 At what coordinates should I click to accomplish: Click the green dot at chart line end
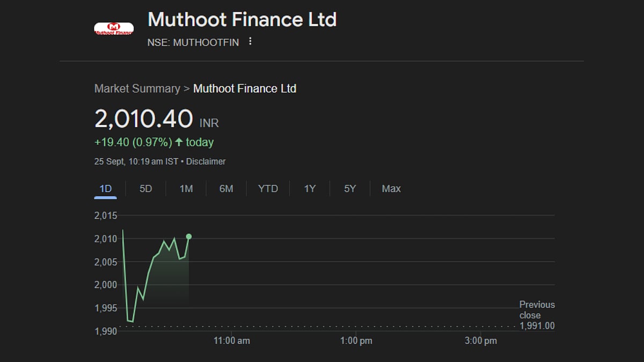pos(188,237)
